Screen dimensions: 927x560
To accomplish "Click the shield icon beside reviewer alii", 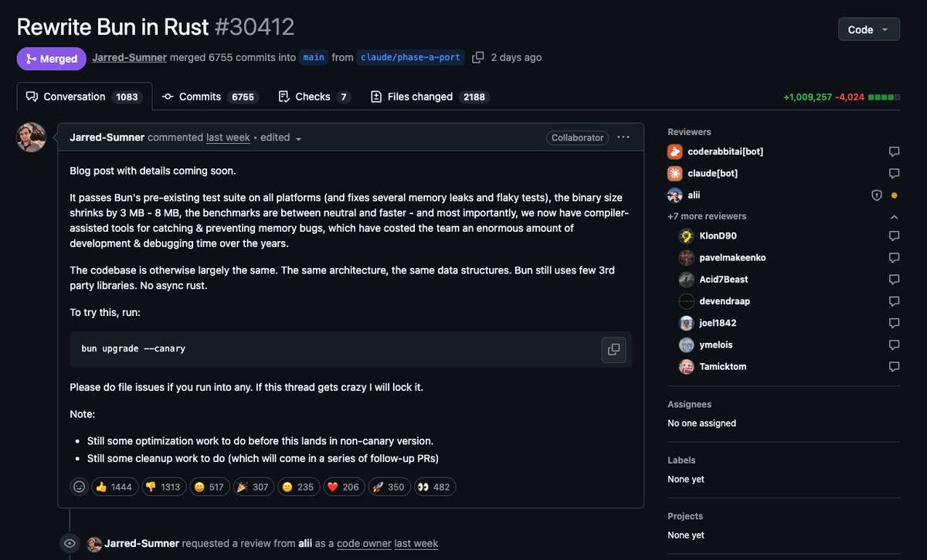I will click(877, 195).
